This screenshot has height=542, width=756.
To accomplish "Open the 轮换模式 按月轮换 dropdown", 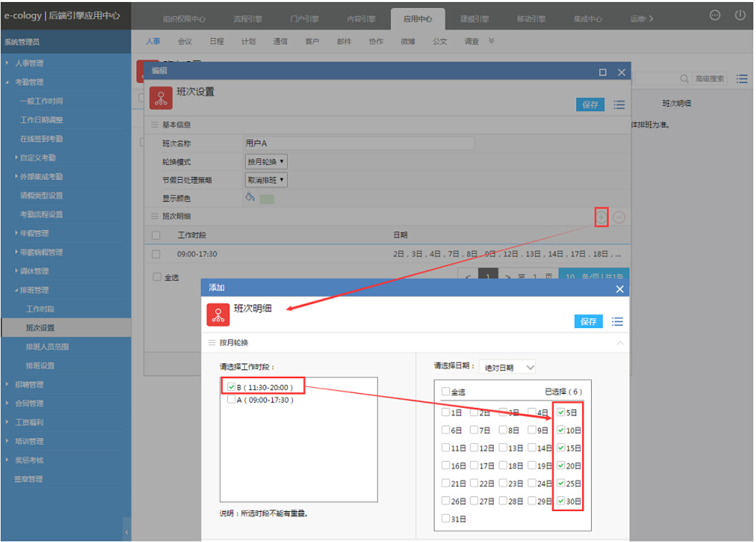I will pos(266,162).
